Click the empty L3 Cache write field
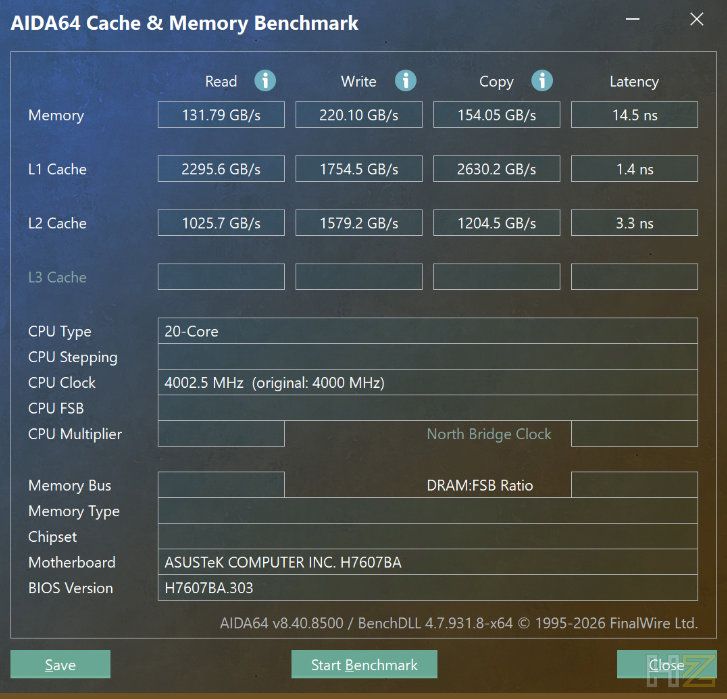 pyautogui.click(x=359, y=277)
